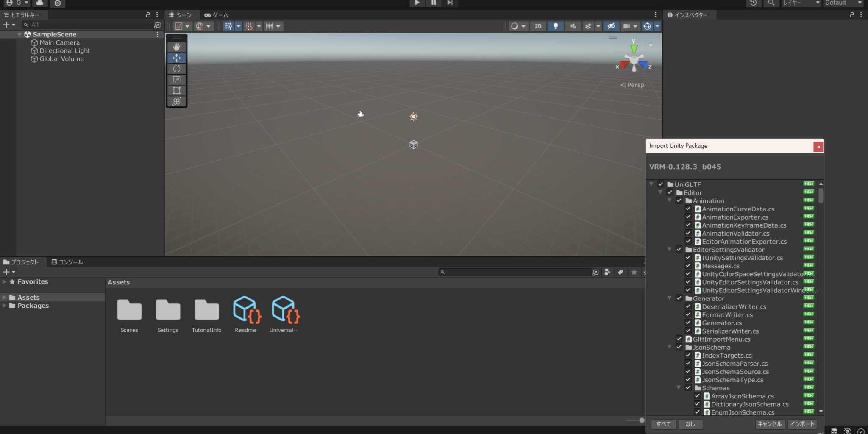The image size is (868, 434).
Task: Expand the Favorites section
Action: (x=4, y=281)
